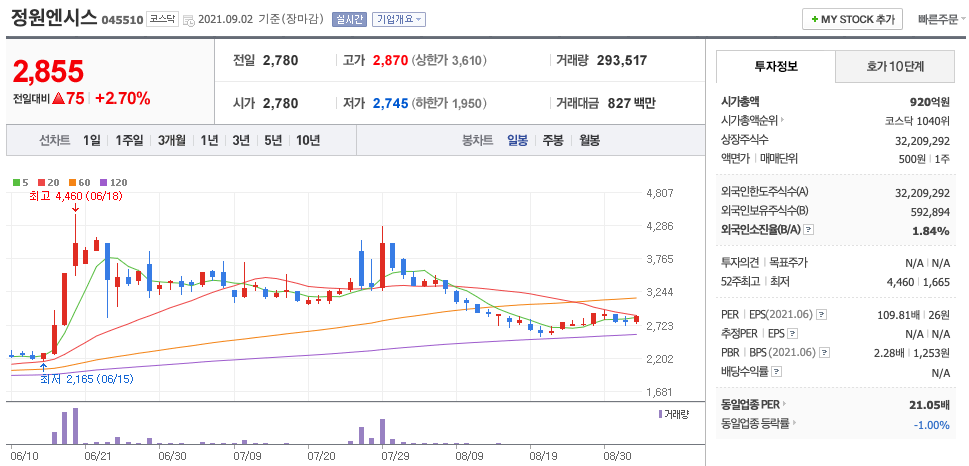
Task: Open the 기업개요 dropdown
Action: [x=399, y=19]
